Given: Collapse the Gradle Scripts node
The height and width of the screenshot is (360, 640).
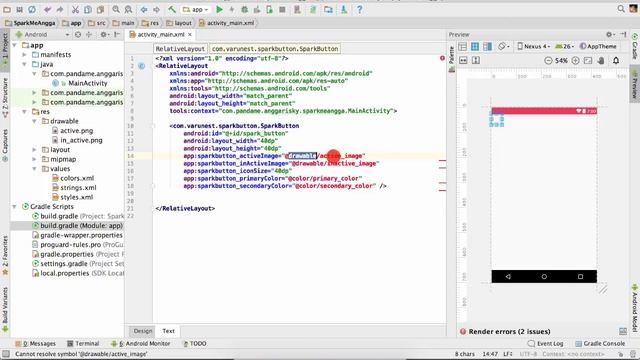Looking at the screenshot, I should (x=15, y=207).
